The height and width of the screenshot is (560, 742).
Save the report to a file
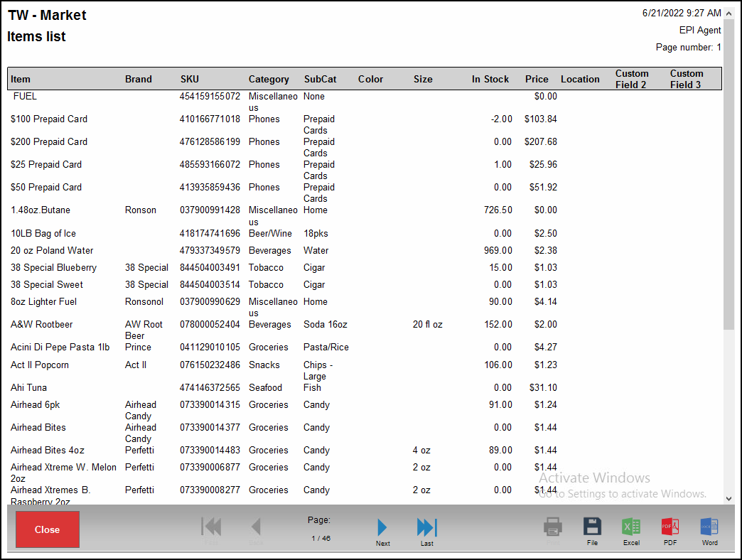click(x=592, y=531)
